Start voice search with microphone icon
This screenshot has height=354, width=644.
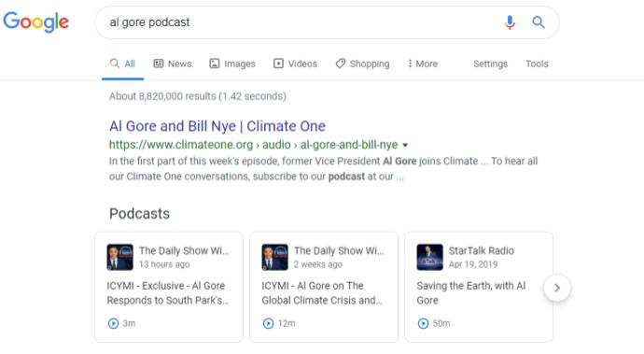point(510,22)
